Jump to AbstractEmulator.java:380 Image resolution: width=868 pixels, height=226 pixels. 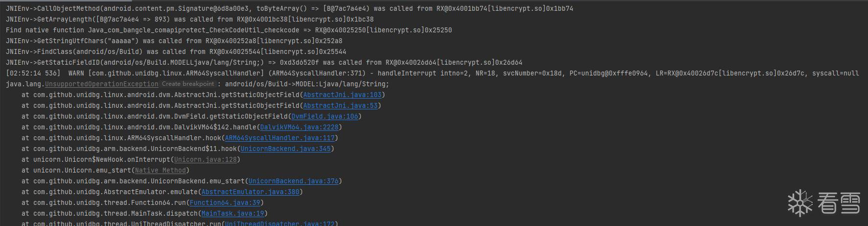(250, 192)
